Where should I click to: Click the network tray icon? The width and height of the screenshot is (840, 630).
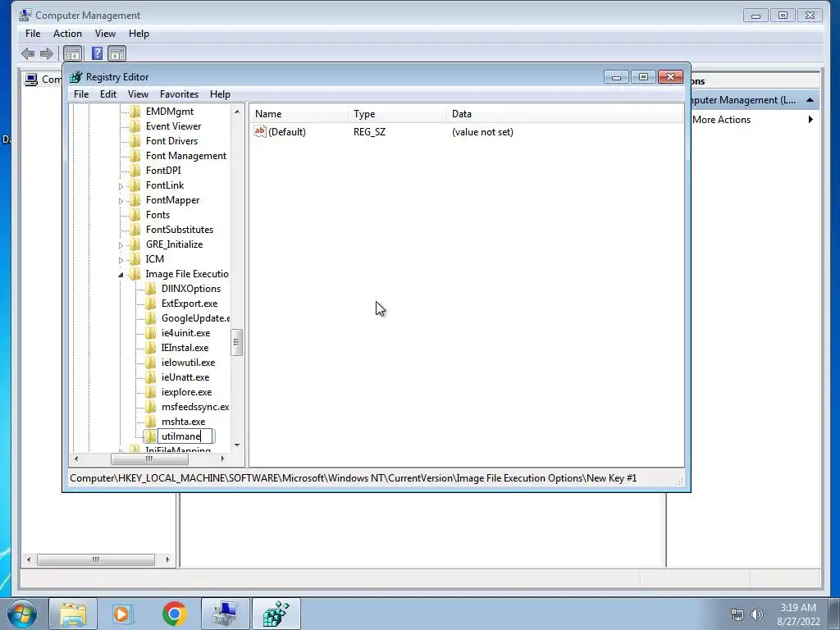[737, 614]
